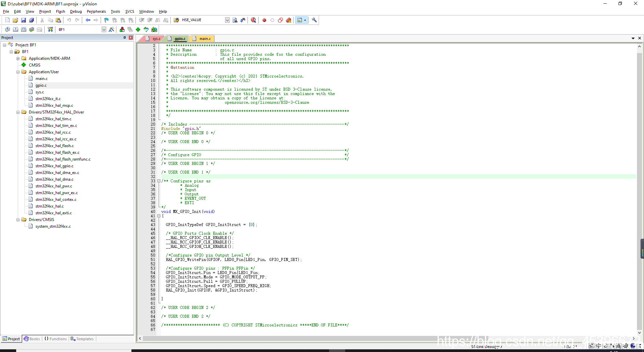Select stm32f4xx_it.c in the project tree
The width and height of the screenshot is (644, 352).
pos(48,99)
